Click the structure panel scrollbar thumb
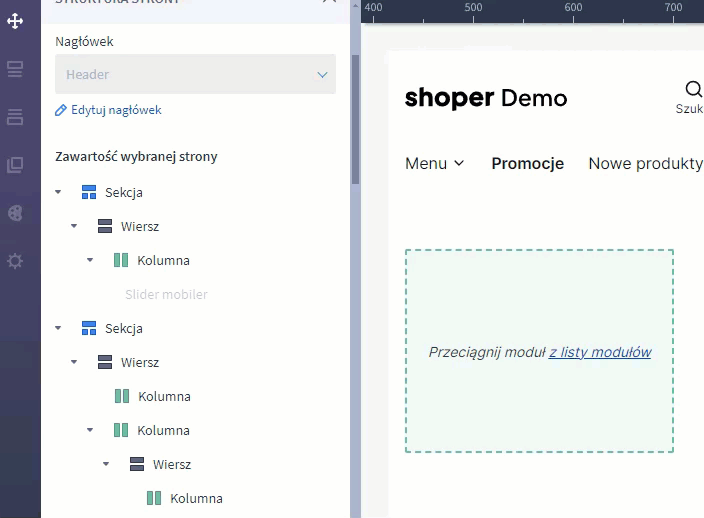The height and width of the screenshot is (518, 704). [356, 119]
